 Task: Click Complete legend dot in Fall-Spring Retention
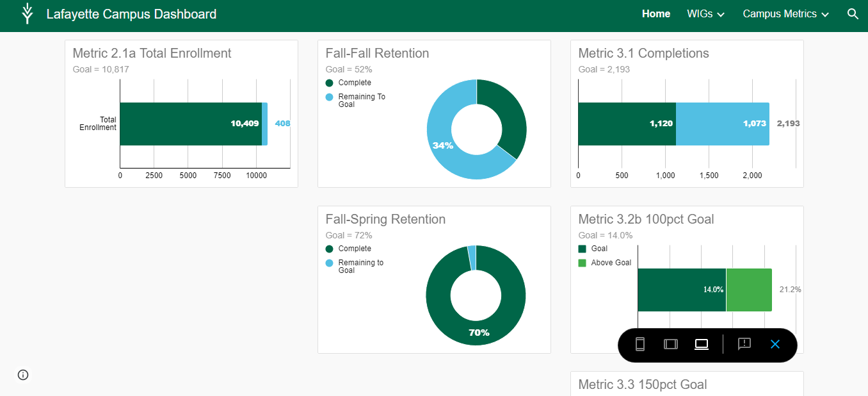(x=330, y=249)
